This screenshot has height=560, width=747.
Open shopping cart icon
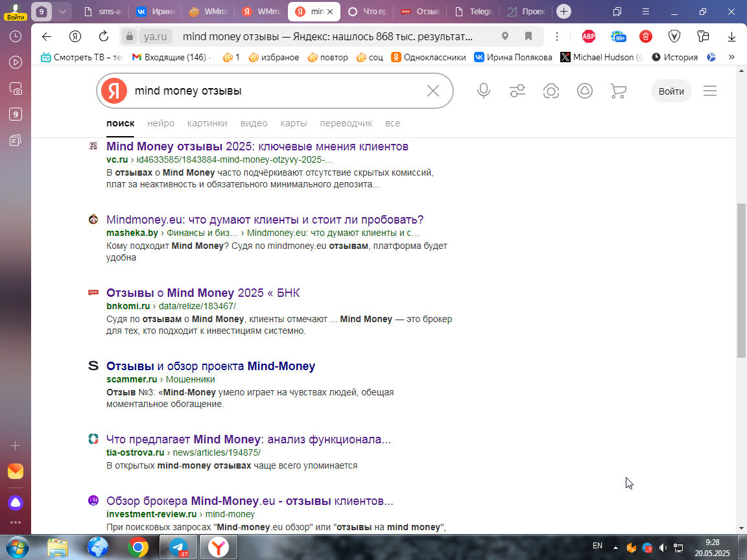click(x=619, y=91)
